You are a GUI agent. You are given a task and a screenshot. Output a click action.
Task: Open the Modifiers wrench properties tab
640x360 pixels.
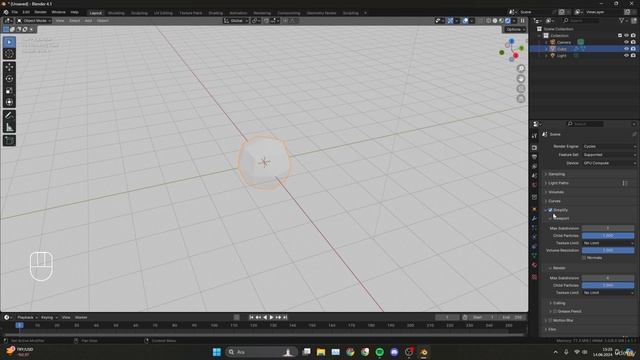pyautogui.click(x=534, y=218)
